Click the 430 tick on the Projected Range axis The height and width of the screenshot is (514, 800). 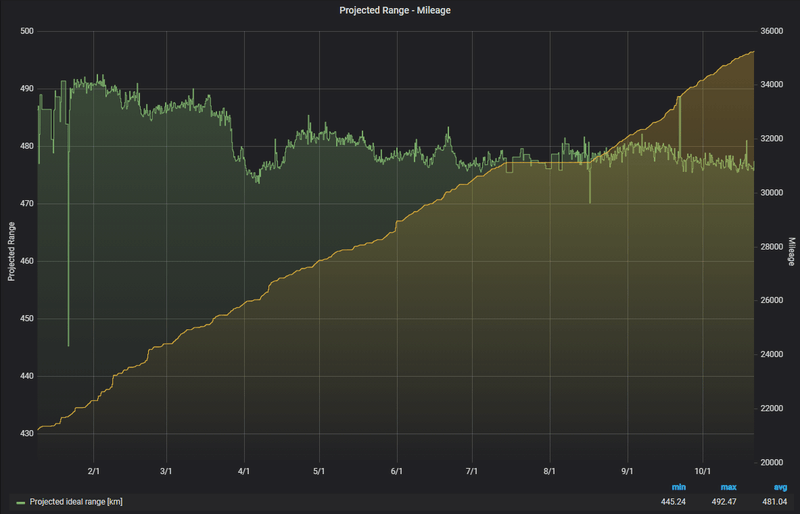(x=27, y=433)
